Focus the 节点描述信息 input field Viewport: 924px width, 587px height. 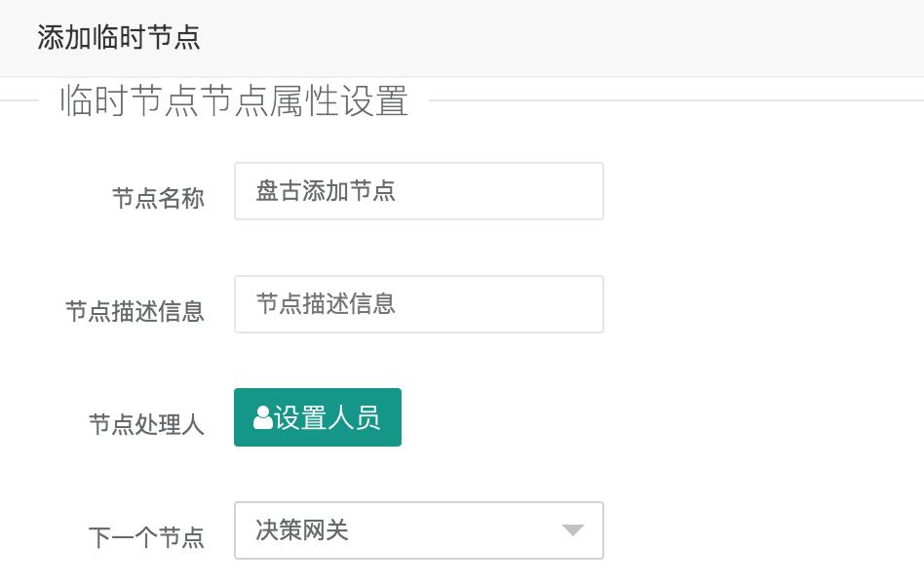(x=419, y=304)
